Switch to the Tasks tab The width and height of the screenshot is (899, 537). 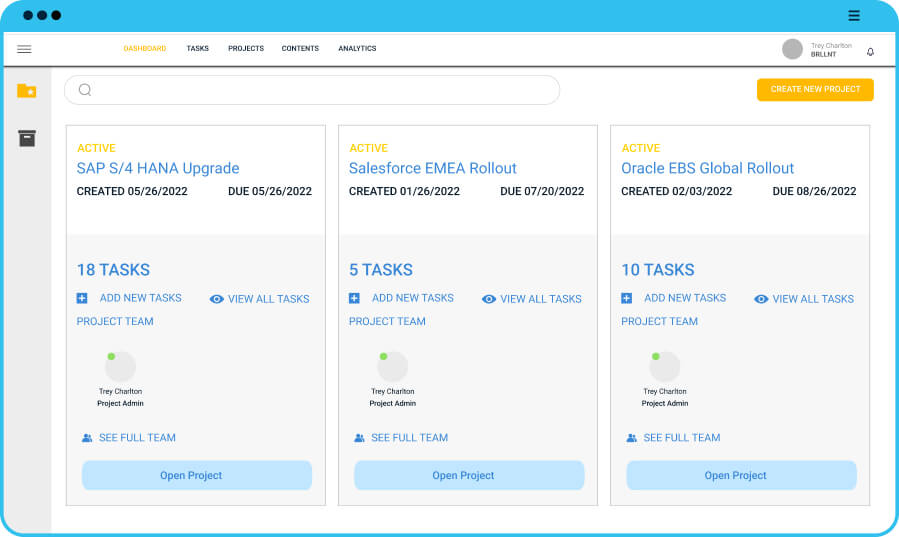pyautogui.click(x=198, y=48)
